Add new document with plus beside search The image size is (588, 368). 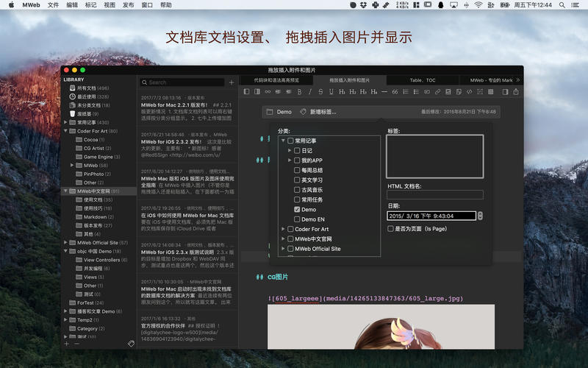(x=232, y=82)
